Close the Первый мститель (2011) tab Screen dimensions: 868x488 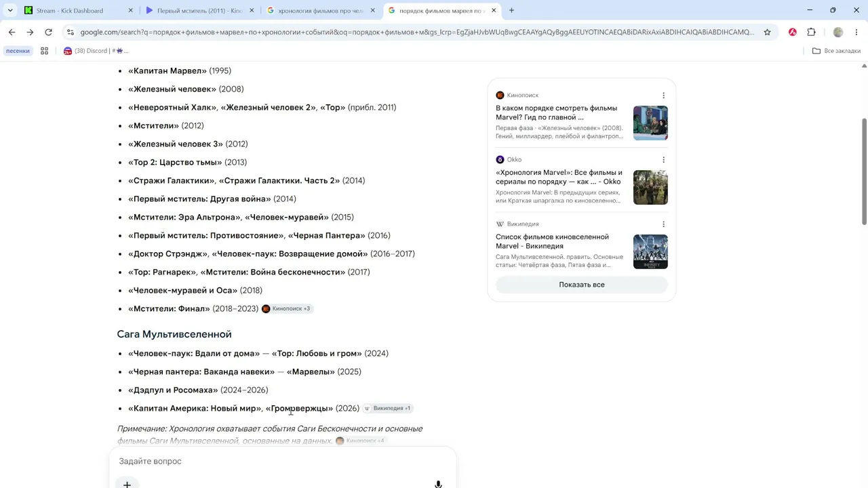(x=252, y=10)
